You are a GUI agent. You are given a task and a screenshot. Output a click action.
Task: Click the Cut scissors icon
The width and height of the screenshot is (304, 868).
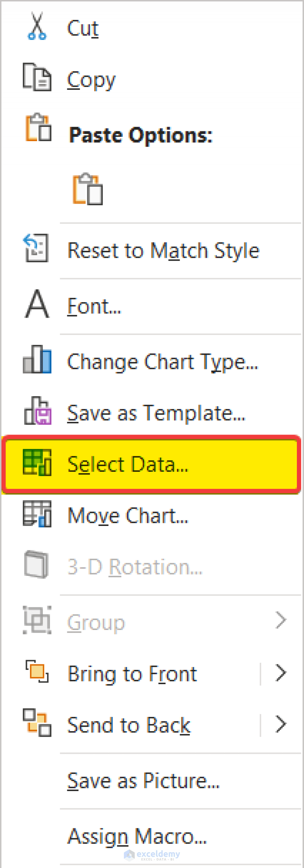(x=37, y=27)
